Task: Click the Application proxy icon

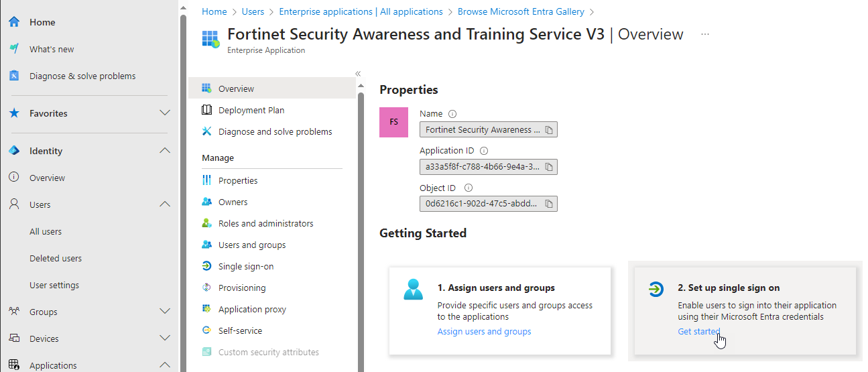Action: tap(206, 309)
